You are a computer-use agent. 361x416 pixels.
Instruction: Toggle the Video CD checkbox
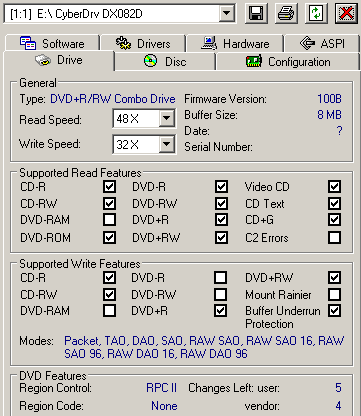(x=334, y=187)
